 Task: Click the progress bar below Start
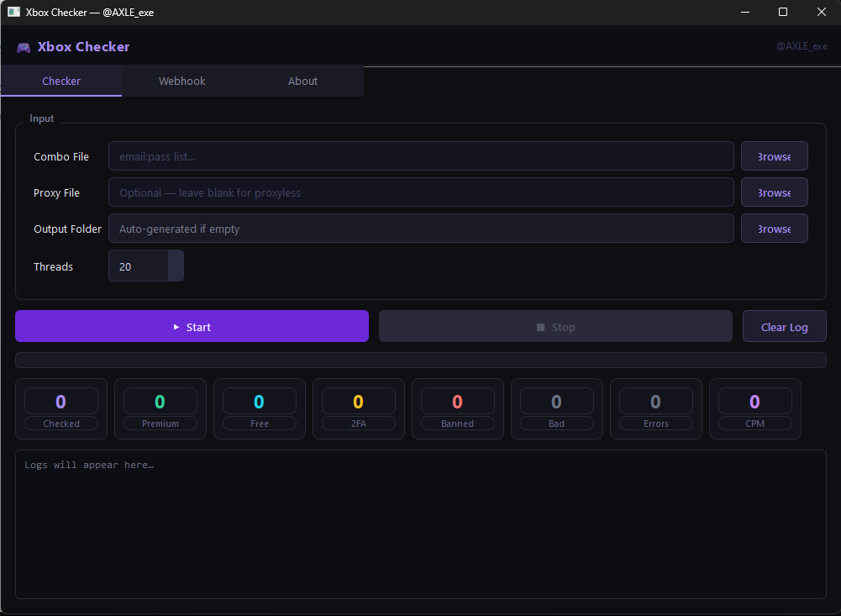[420, 360]
